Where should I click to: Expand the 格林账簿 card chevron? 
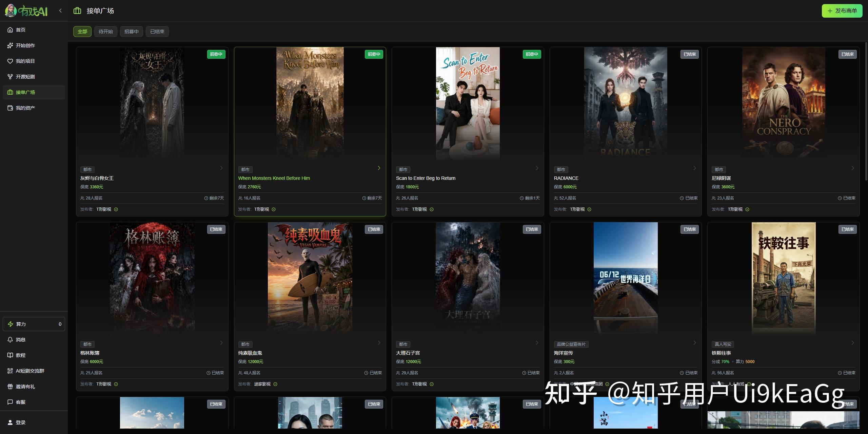point(221,343)
